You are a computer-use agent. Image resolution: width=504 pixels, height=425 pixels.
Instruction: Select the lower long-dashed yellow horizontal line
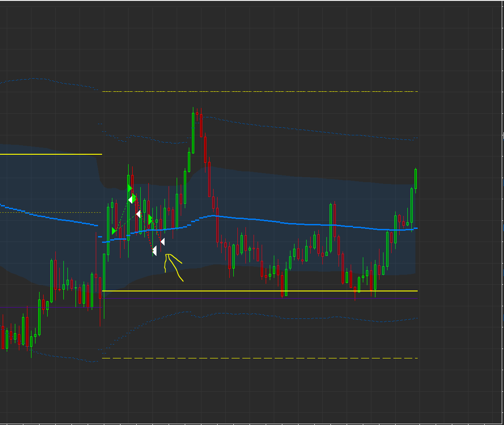click(260, 358)
